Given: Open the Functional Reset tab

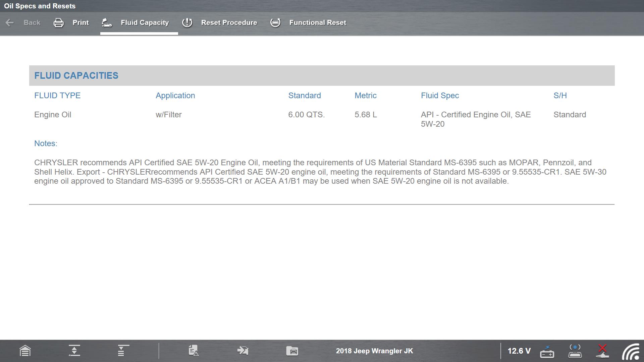Looking at the screenshot, I should pyautogui.click(x=317, y=23).
